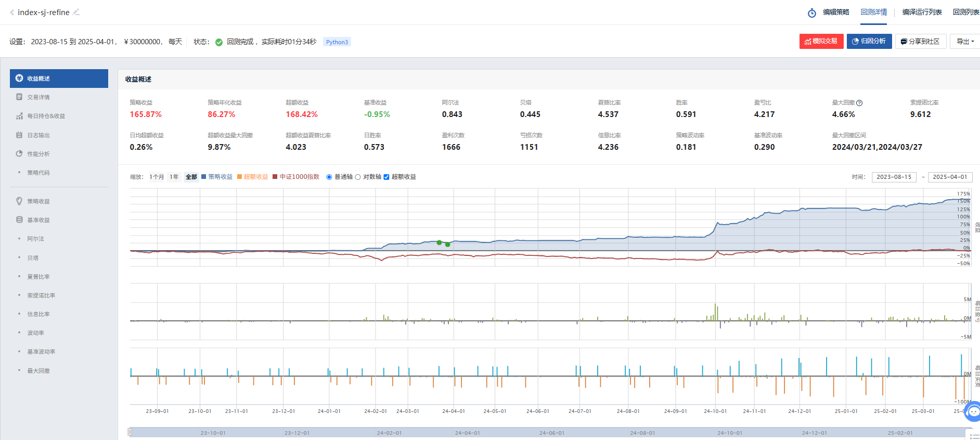Open 交易详情 from the sidebar

[x=38, y=97]
